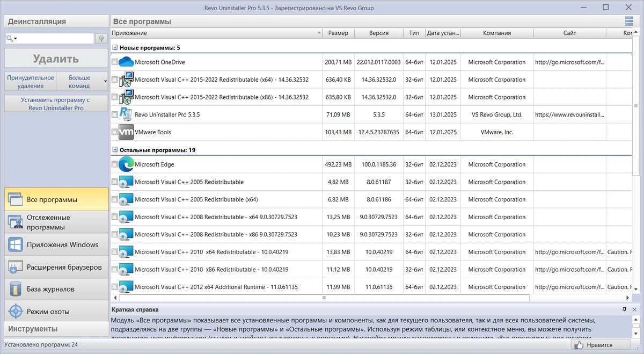The image size is (644, 354).
Task: Click the VMware Tools vm icon
Action: (126, 132)
